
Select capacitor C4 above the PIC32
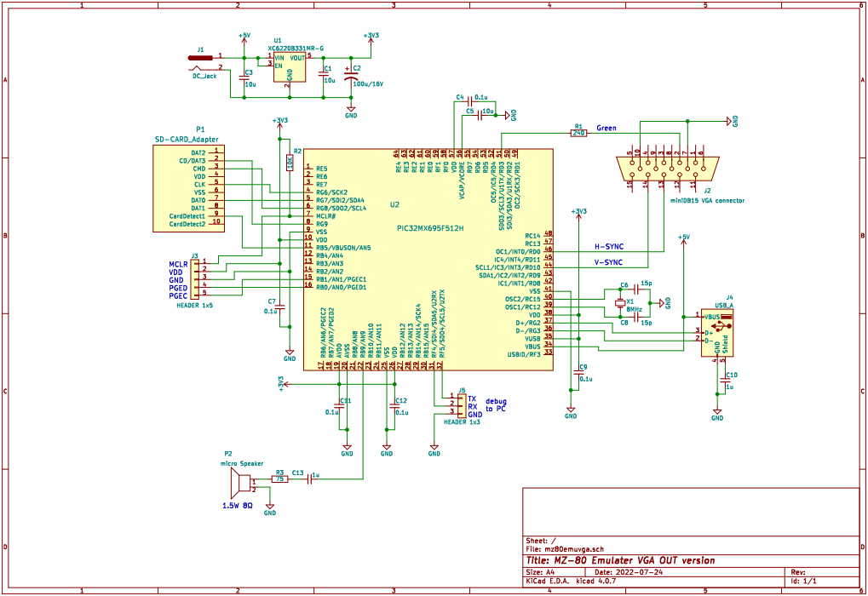point(469,101)
